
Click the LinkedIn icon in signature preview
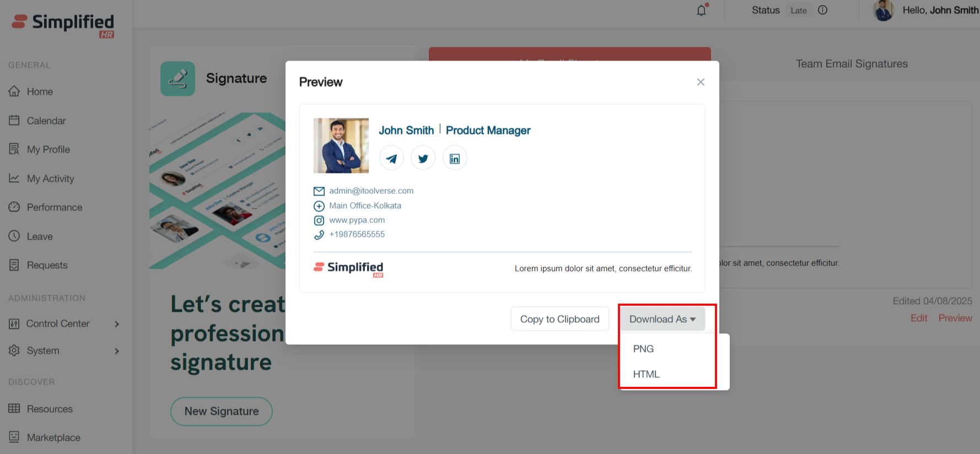(455, 159)
